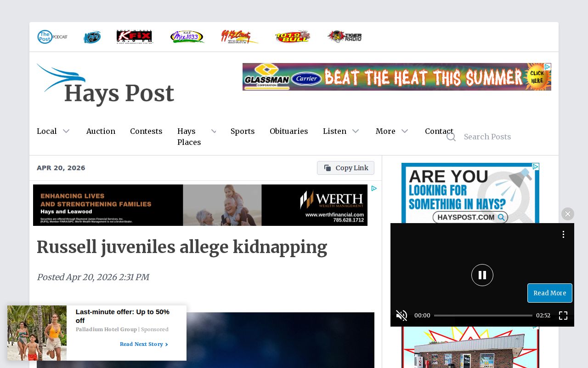Expand the Hays Places dropdown arrow
Viewport: 588px width, 368px height.
(214, 132)
